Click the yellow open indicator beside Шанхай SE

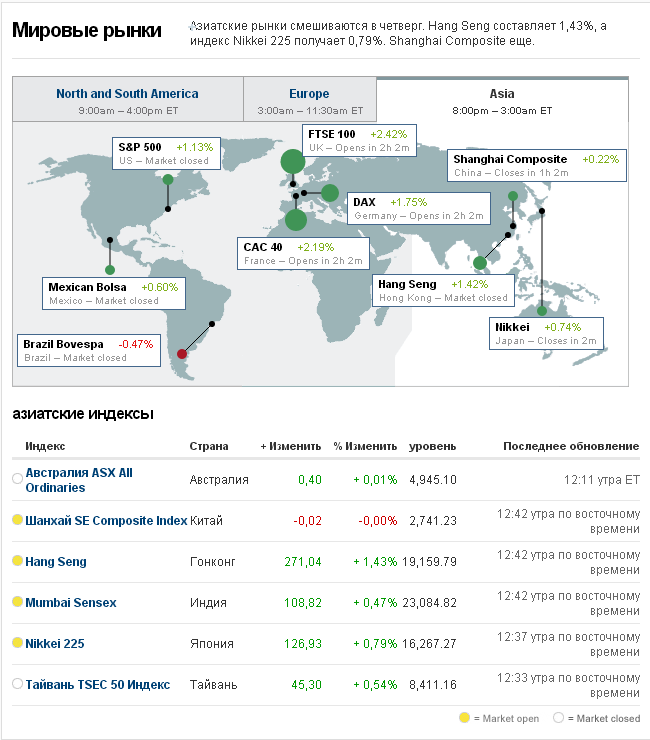click(17, 520)
